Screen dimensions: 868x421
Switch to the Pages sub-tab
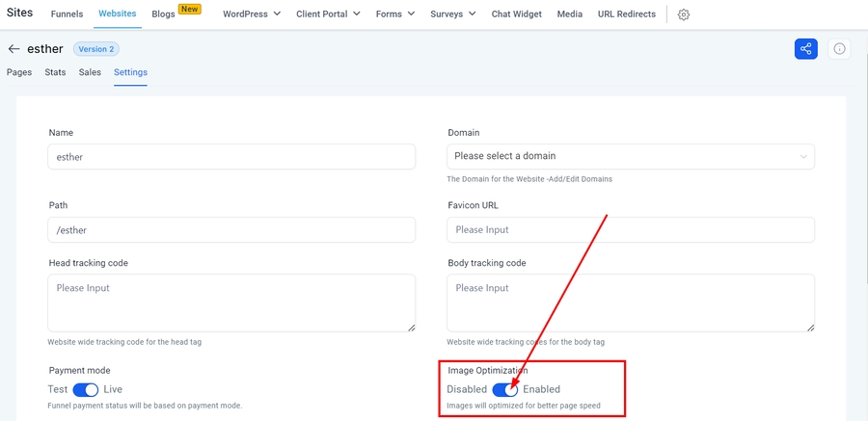(19, 72)
